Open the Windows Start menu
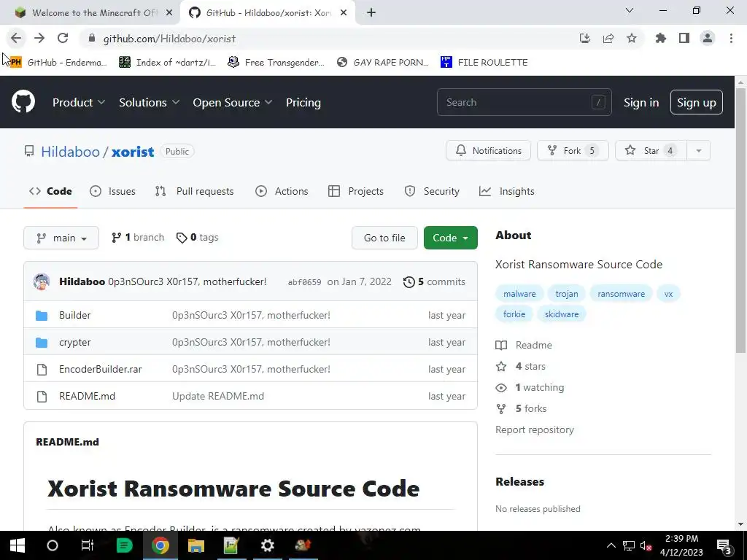This screenshot has width=747, height=560. click(x=18, y=545)
